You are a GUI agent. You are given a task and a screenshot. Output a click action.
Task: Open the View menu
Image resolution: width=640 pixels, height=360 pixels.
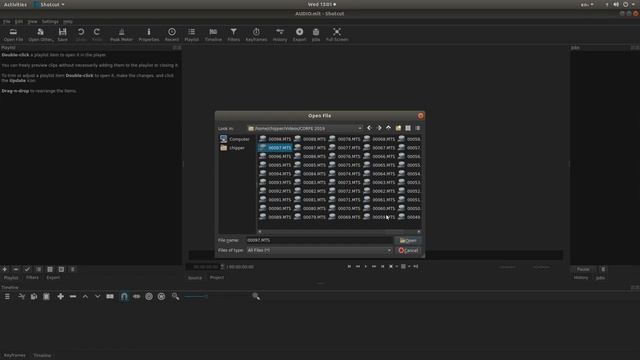[x=32, y=22]
